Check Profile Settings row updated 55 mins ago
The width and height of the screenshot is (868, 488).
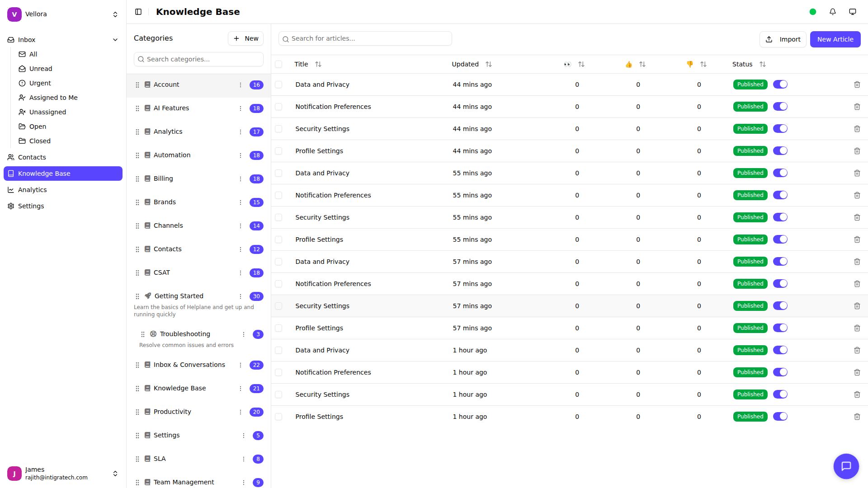click(278, 239)
